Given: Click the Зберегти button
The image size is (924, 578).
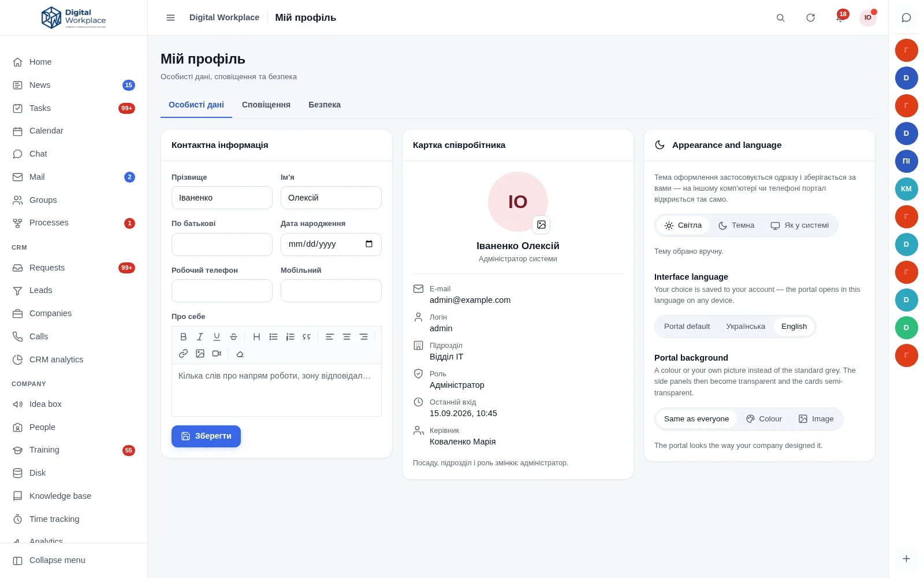Looking at the screenshot, I should coord(206,436).
